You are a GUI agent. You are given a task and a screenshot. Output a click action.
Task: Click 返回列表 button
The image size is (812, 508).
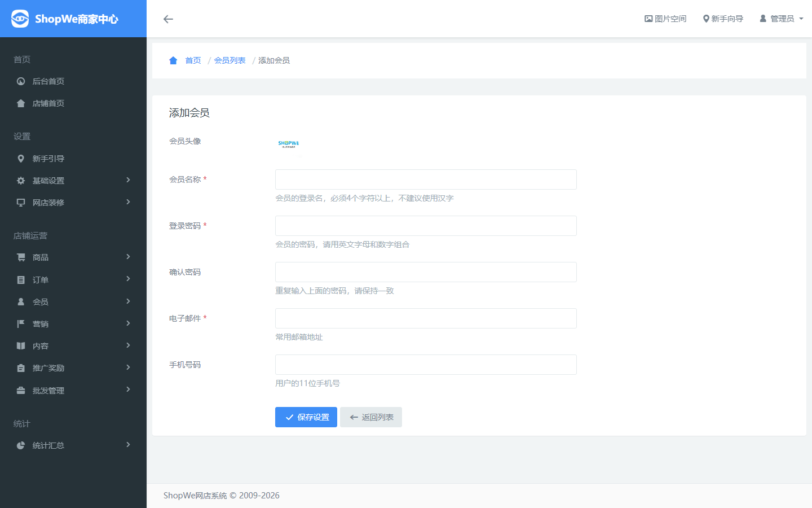click(x=371, y=417)
